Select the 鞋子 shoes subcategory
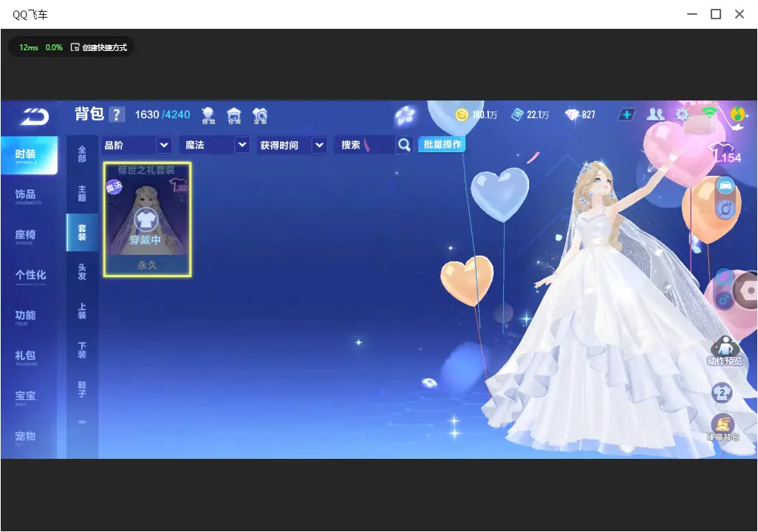The height and width of the screenshot is (532, 758). (82, 389)
